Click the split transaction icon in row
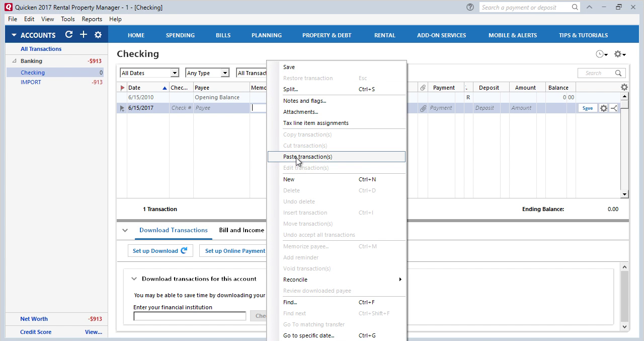Screen dimensions: 644x341 click(614, 108)
